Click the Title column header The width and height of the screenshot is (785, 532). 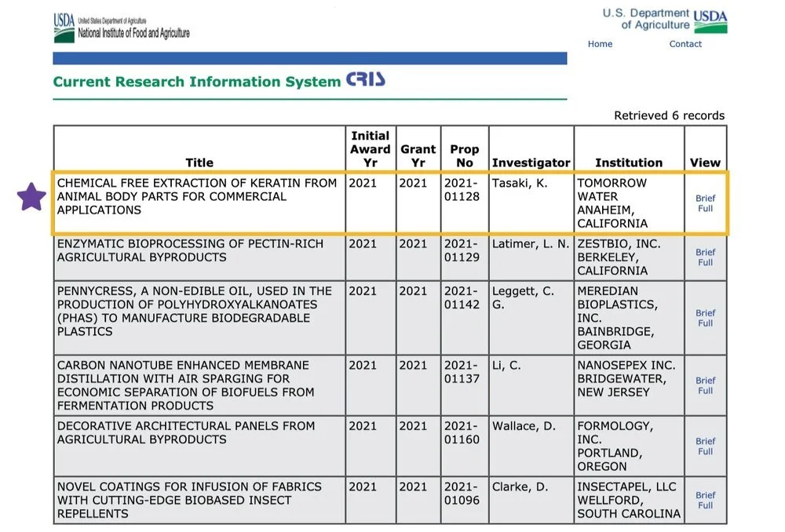click(199, 162)
